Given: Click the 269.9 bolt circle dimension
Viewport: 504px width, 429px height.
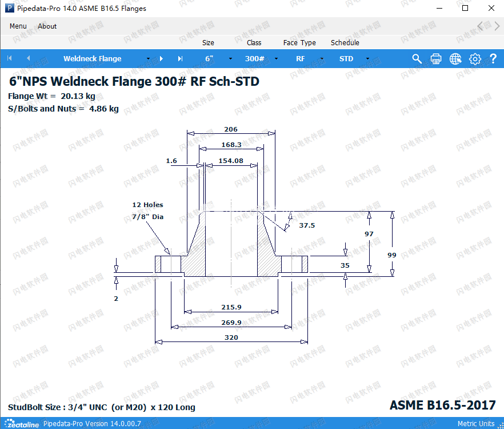Looking at the screenshot, I should tap(231, 323).
